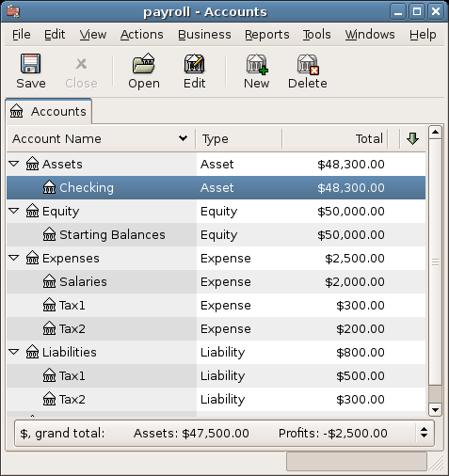This screenshot has width=449, height=476.
Task: Click the Edit account toolbar icon
Action: point(195,64)
